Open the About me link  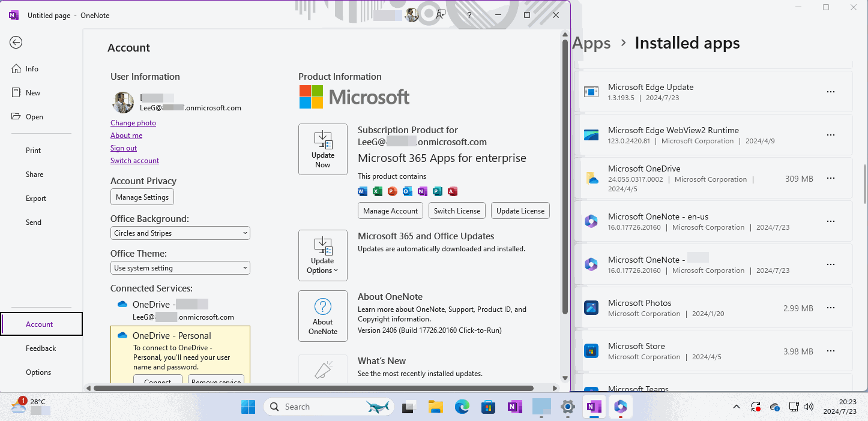pos(126,136)
